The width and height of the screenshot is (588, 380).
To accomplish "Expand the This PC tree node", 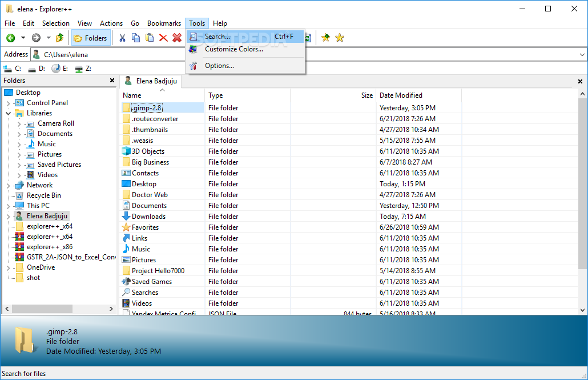I will pos(8,206).
